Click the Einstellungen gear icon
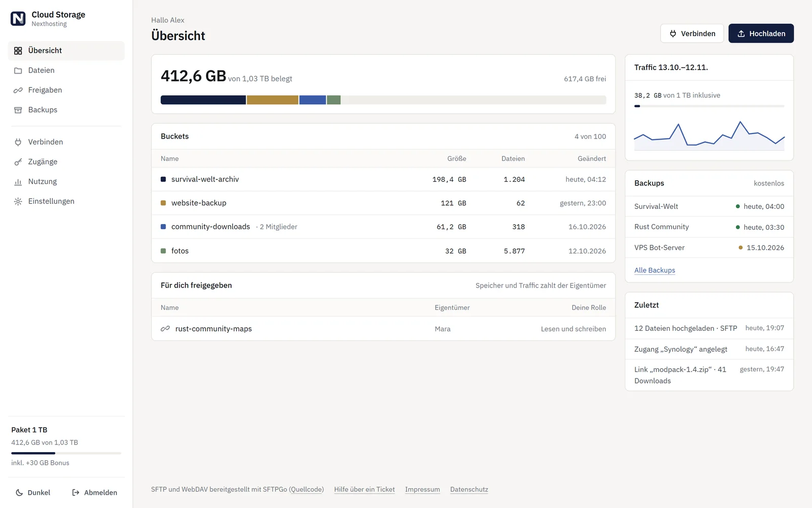 click(18, 202)
